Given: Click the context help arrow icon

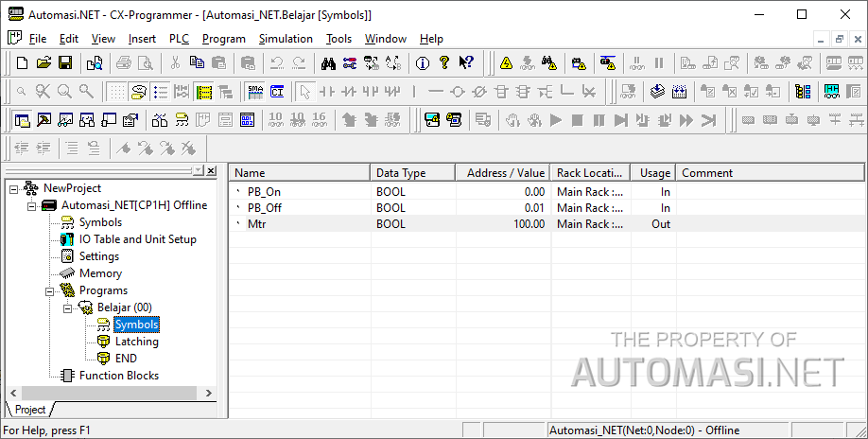Looking at the screenshot, I should pos(466,63).
